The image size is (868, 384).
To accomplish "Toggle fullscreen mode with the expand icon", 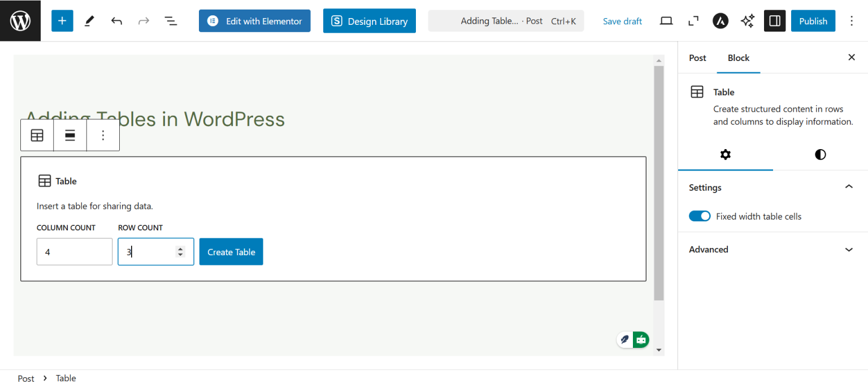I will pyautogui.click(x=693, y=21).
